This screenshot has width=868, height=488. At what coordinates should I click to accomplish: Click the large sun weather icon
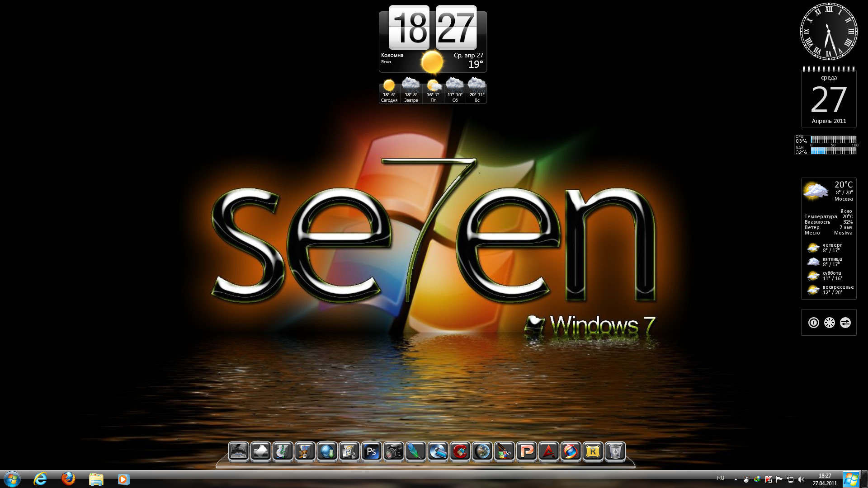pyautogui.click(x=432, y=62)
